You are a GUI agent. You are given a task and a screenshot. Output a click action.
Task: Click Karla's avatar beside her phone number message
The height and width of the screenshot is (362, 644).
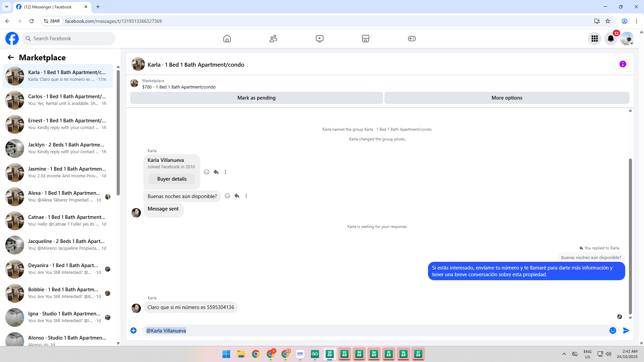[136, 308]
